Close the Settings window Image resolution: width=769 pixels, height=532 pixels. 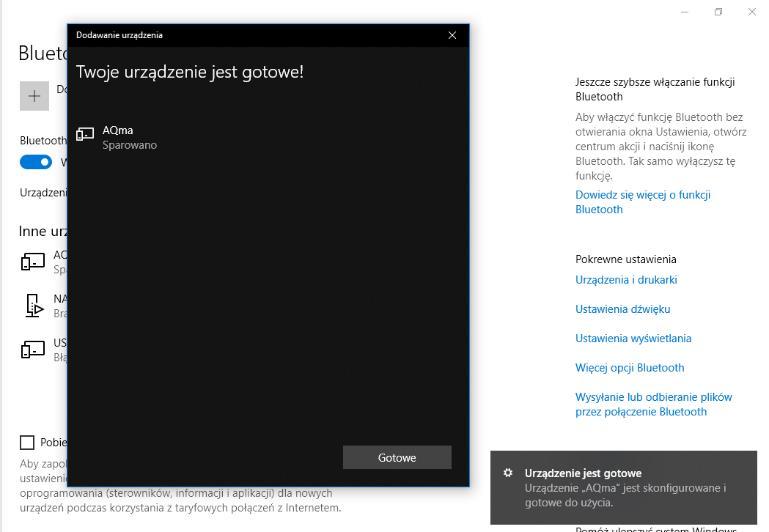pos(752,12)
